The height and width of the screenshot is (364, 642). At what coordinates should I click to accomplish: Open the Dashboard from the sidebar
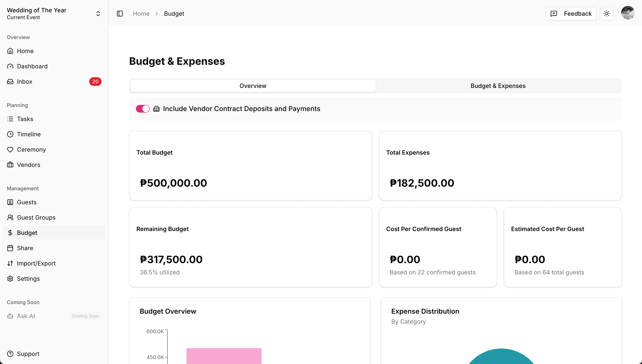32,66
